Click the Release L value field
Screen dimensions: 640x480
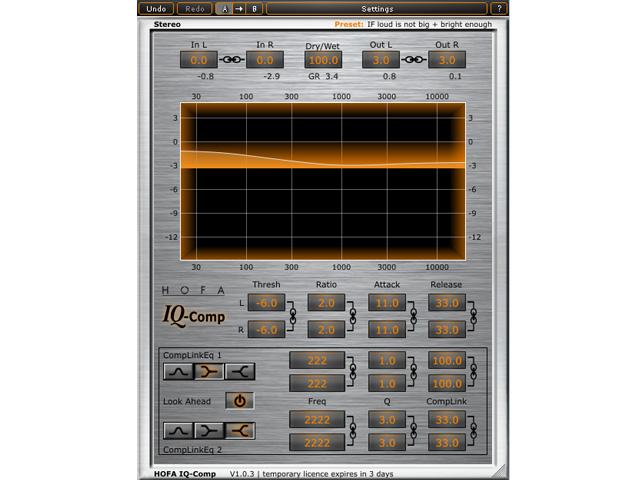(x=447, y=303)
